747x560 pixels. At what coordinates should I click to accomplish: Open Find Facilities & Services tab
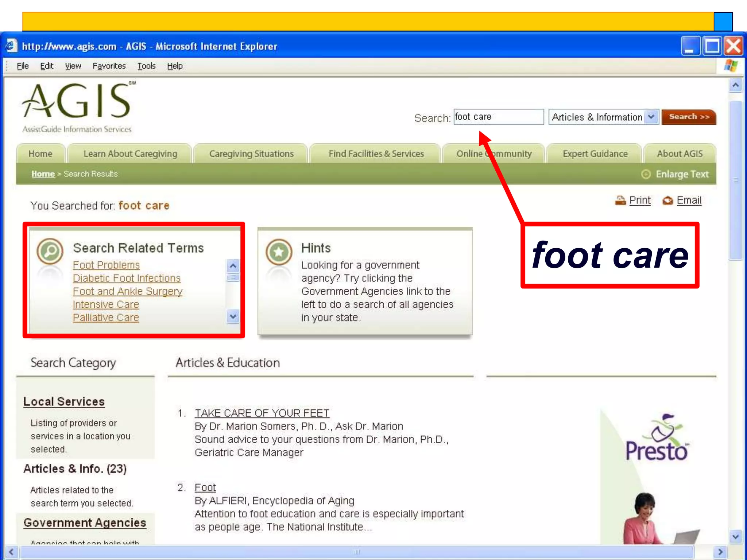tap(376, 153)
